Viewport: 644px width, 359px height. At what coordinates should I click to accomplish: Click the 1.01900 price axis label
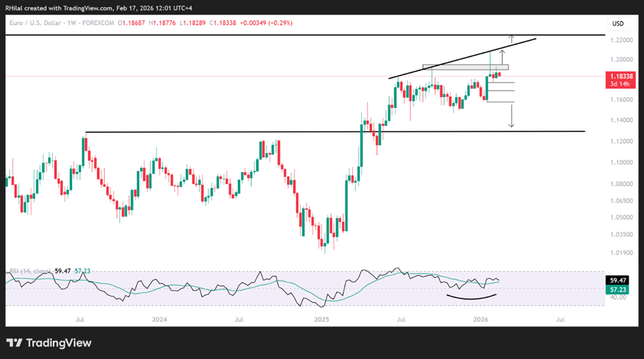(621, 252)
